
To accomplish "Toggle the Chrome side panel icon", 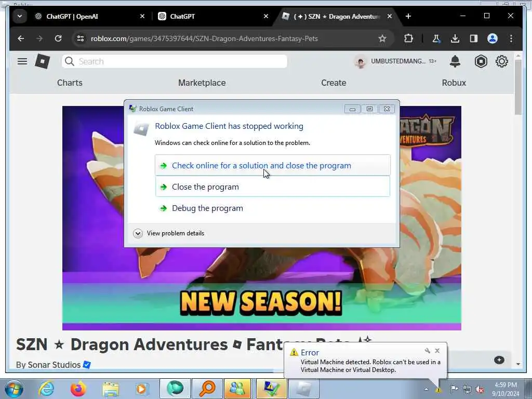I will point(474,38).
